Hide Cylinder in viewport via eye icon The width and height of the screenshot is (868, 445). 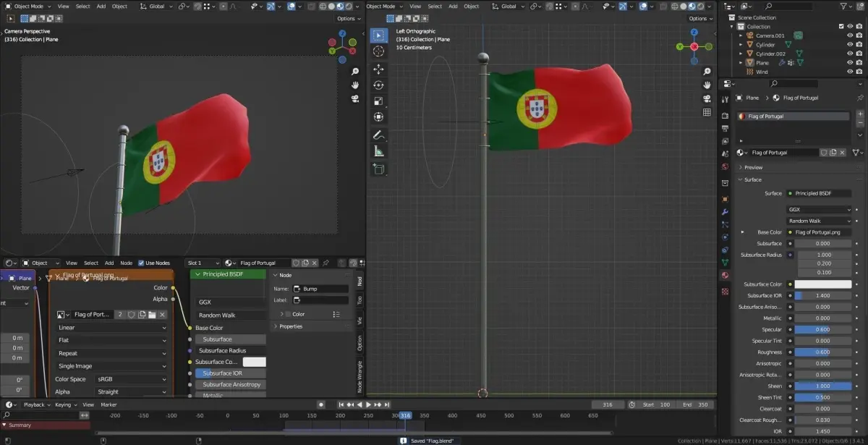point(850,45)
